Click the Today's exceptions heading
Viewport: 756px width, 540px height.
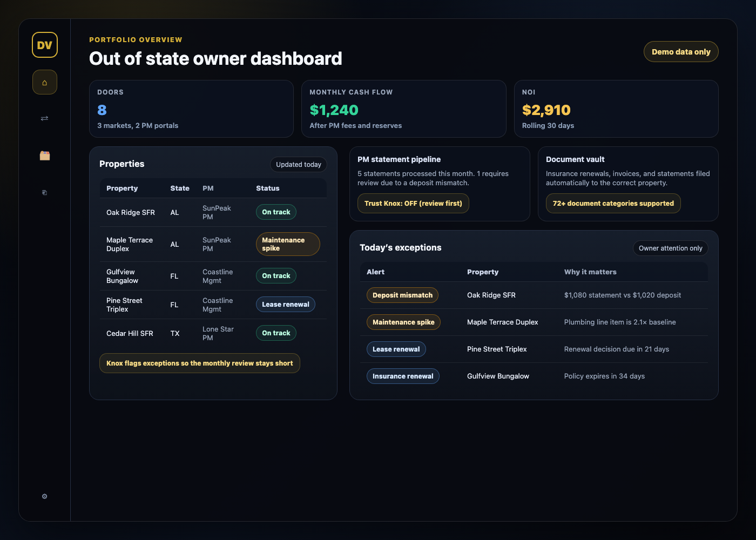pyautogui.click(x=401, y=248)
